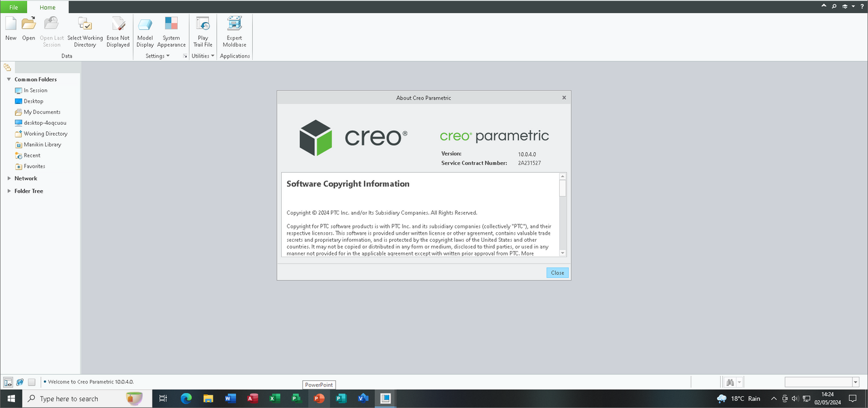
Task: Click the grey square icon in status bar
Action: [x=32, y=382]
